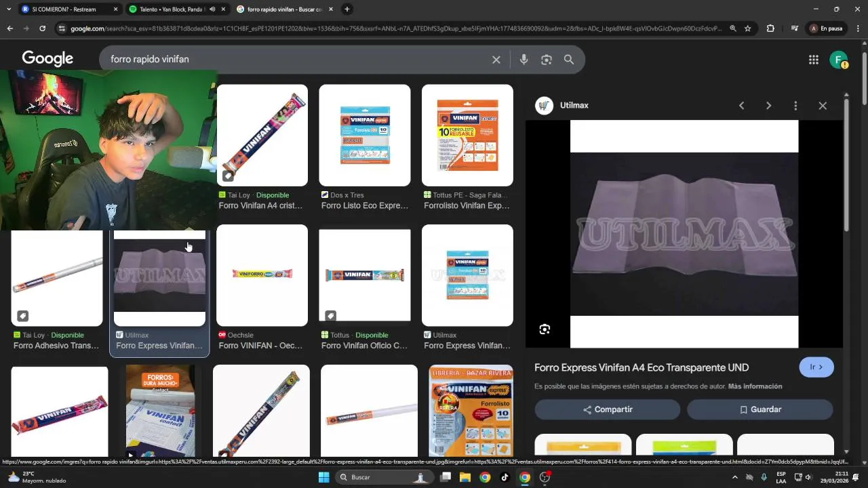868x488 pixels.
Task: Open File Explorer from the taskbar
Action: [x=465, y=477]
